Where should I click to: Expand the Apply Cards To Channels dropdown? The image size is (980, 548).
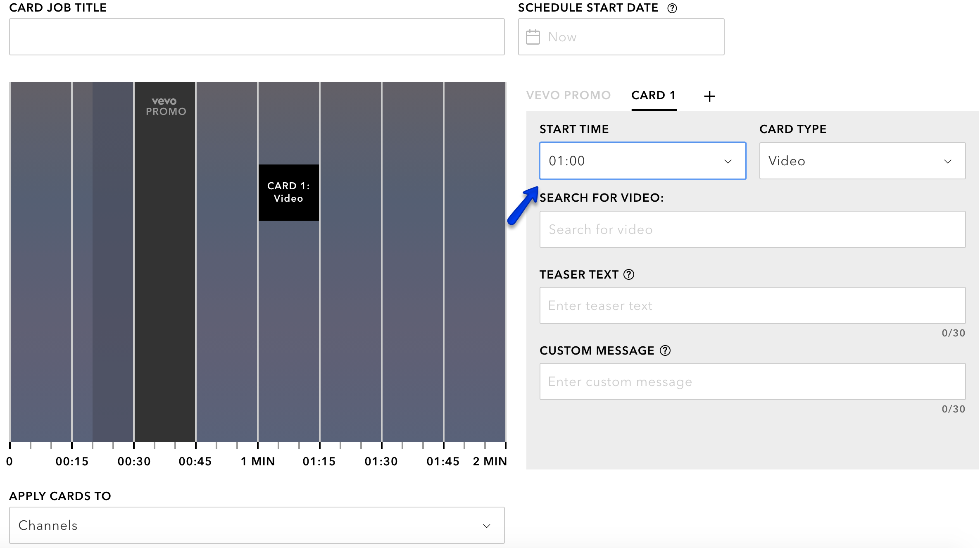[257, 525]
